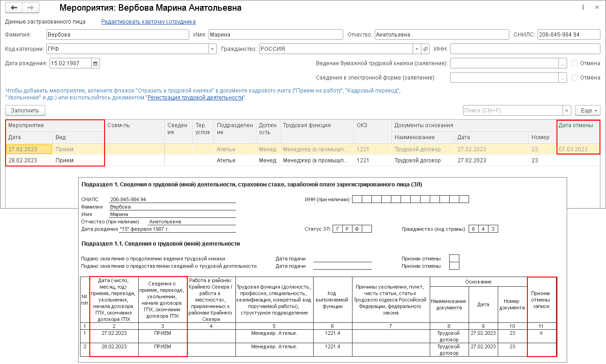Select ОКЗ value 1221 in the 28.02.2023 row
This screenshot has width=606, height=364.
(372, 160)
